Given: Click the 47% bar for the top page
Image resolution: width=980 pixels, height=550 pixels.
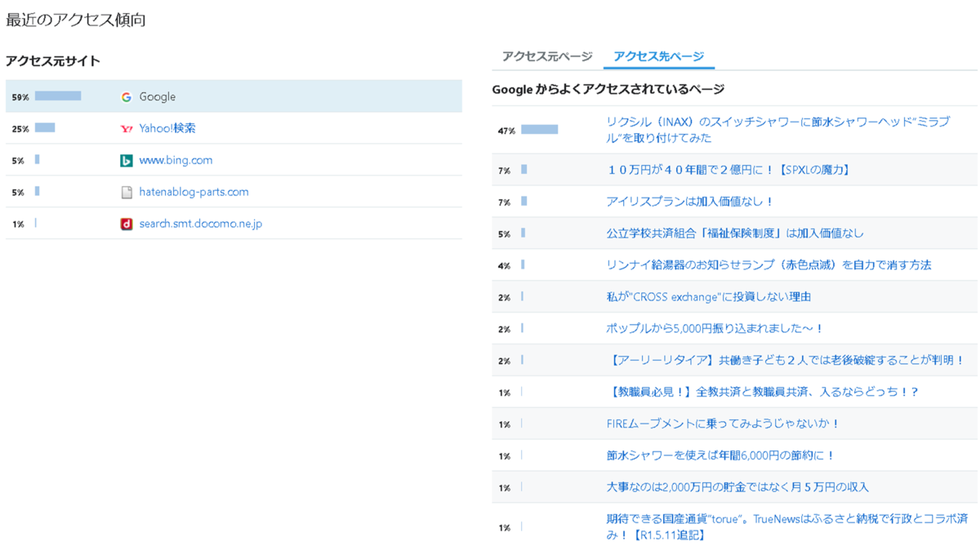Looking at the screenshot, I should click(x=539, y=130).
